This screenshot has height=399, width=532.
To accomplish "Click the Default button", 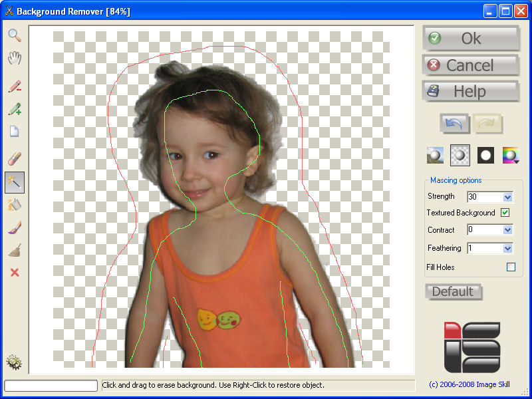I will (454, 291).
